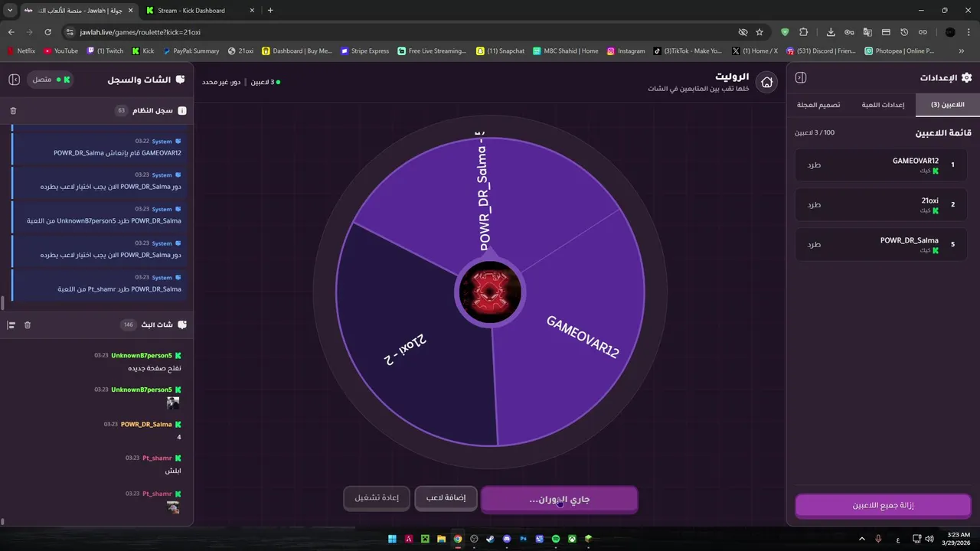Image resolution: width=980 pixels, height=551 pixels.
Task: Open Twitch bookmark
Action: click(x=105, y=51)
